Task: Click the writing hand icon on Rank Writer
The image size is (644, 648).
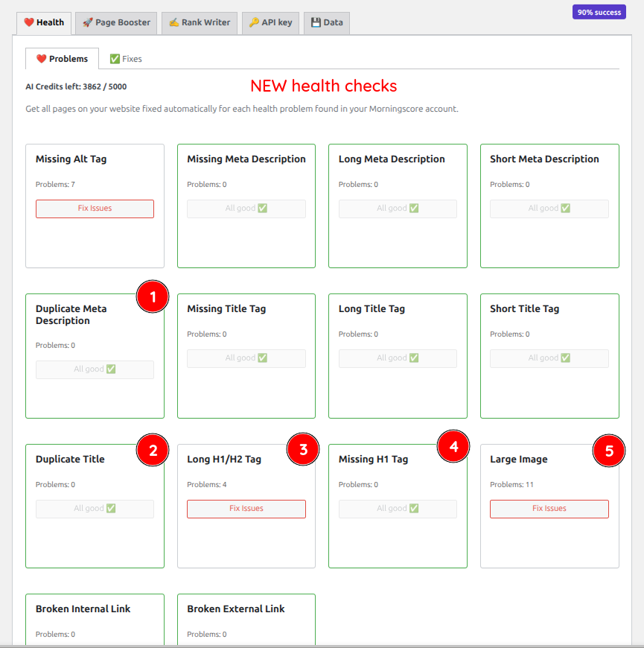Action: point(174,22)
